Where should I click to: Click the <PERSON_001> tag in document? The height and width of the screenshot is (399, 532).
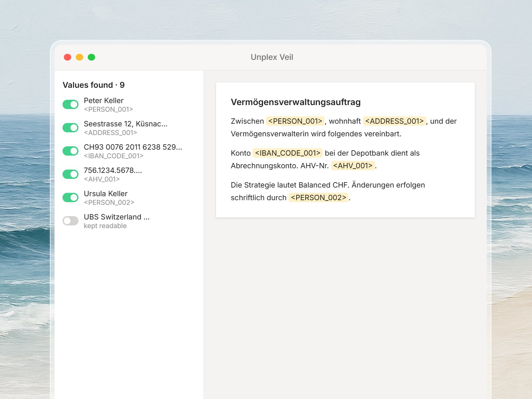295,121
